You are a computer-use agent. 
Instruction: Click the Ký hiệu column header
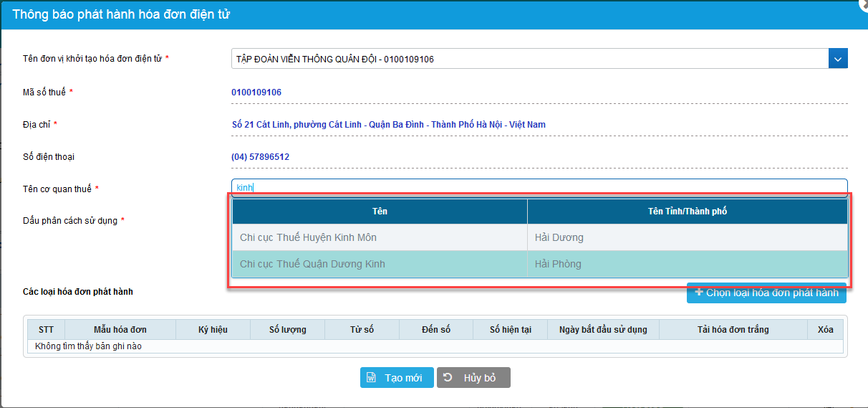(213, 329)
